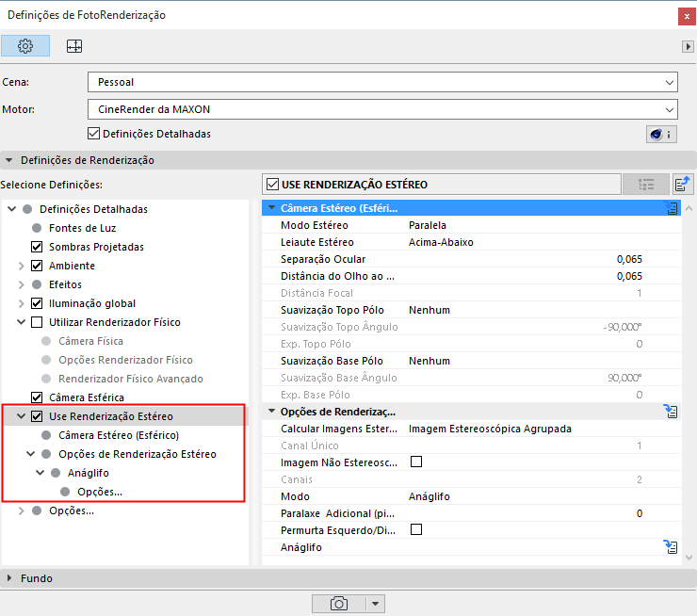
Task: Collapse Opções de Renderização Estéreo node
Action: tap(30, 454)
